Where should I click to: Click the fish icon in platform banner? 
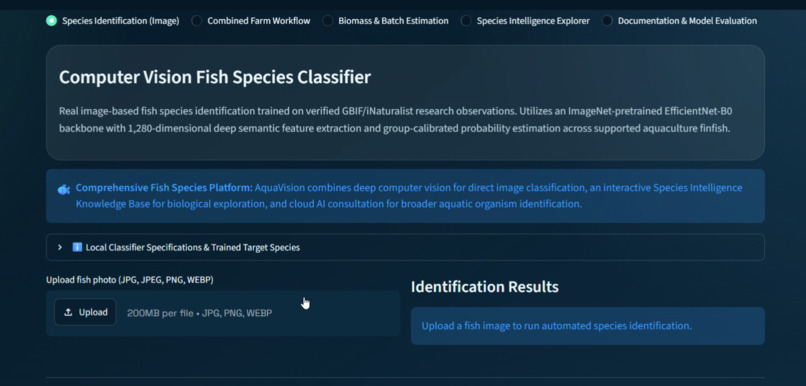(x=63, y=190)
